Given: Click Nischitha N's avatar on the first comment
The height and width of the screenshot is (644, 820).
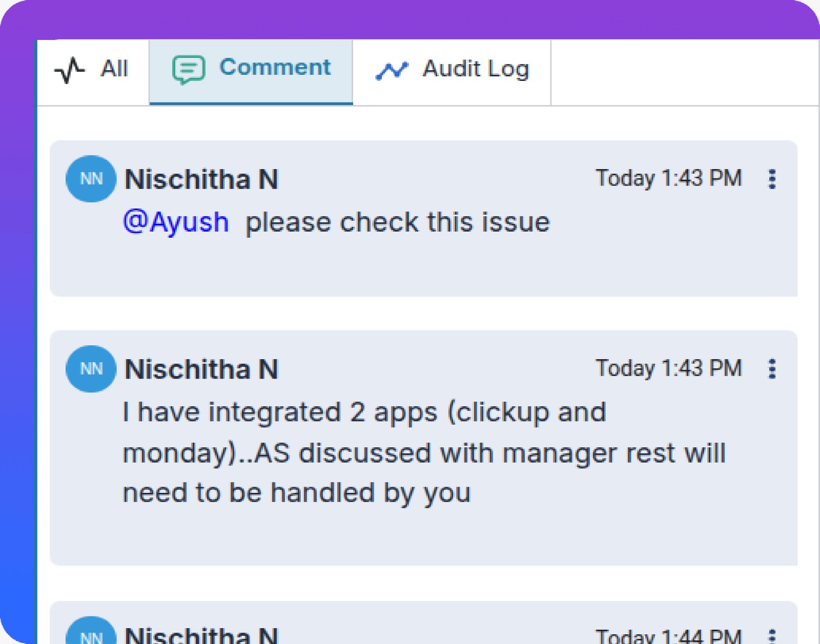Looking at the screenshot, I should click(90, 179).
